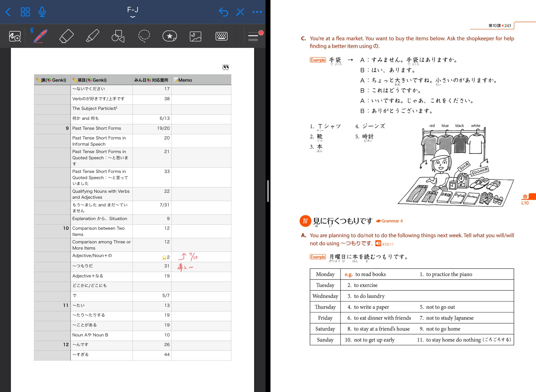Click the binoculars icon above the table

point(226,67)
